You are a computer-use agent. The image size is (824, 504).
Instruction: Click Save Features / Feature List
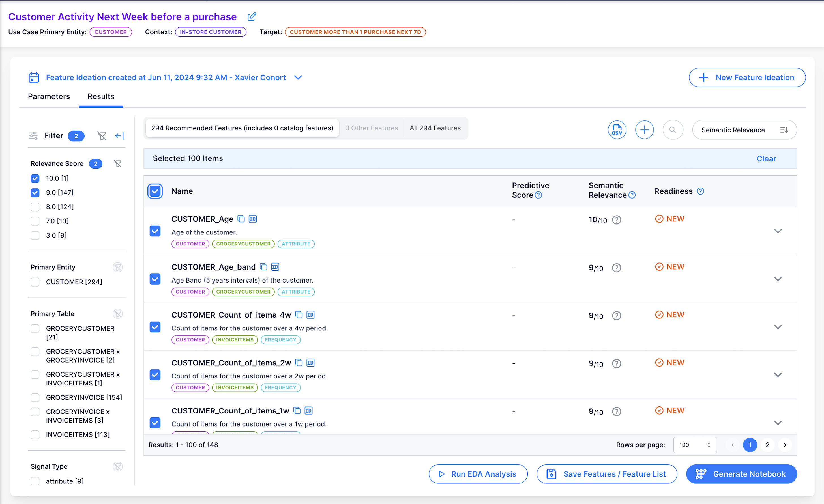pyautogui.click(x=607, y=473)
